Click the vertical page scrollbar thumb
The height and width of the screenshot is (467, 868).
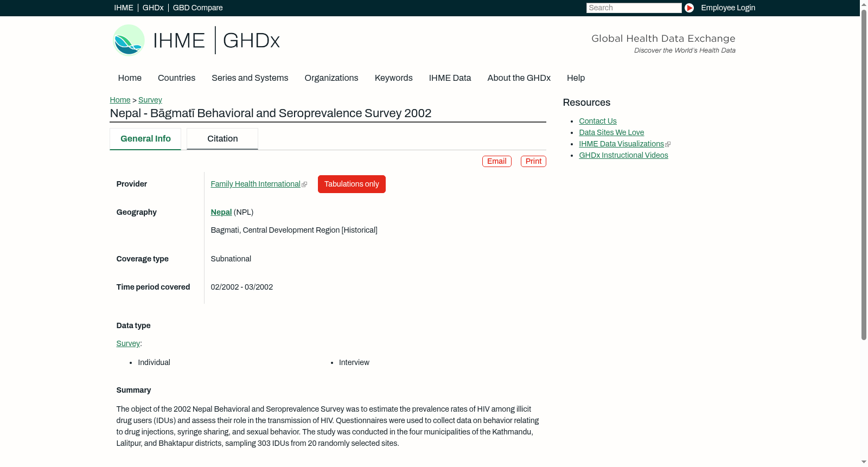(864, 174)
